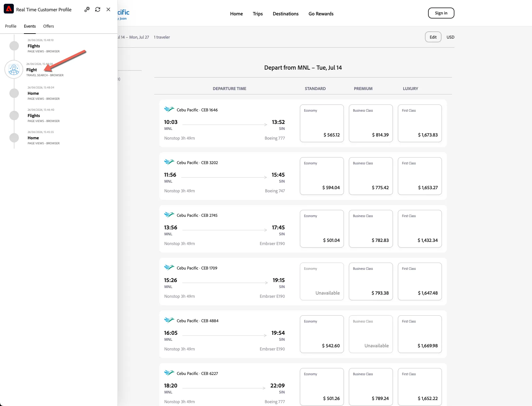Select Economy fare $565.12 for CEB 1646
Screen dimensions: 532x406
322,123
